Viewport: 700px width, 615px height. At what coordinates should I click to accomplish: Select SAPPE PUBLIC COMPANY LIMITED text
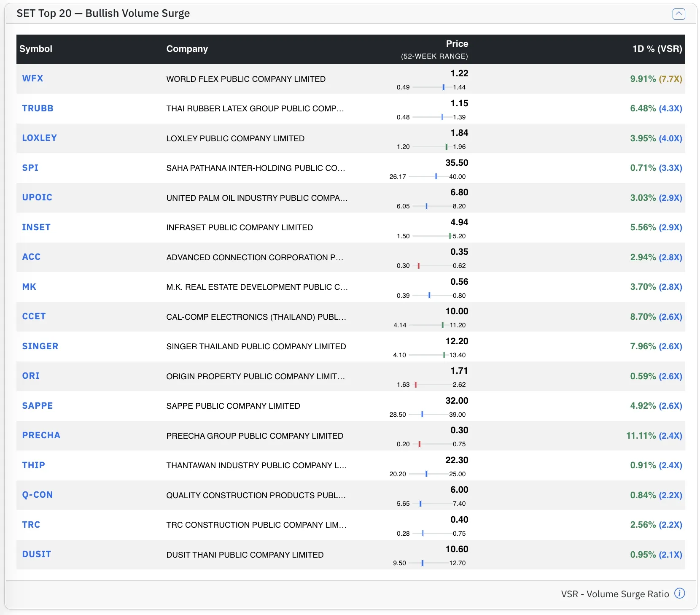233,406
